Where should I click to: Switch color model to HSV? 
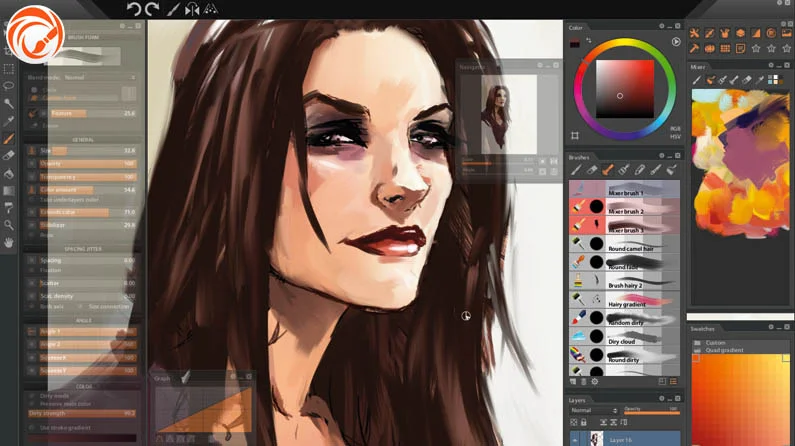(x=677, y=137)
